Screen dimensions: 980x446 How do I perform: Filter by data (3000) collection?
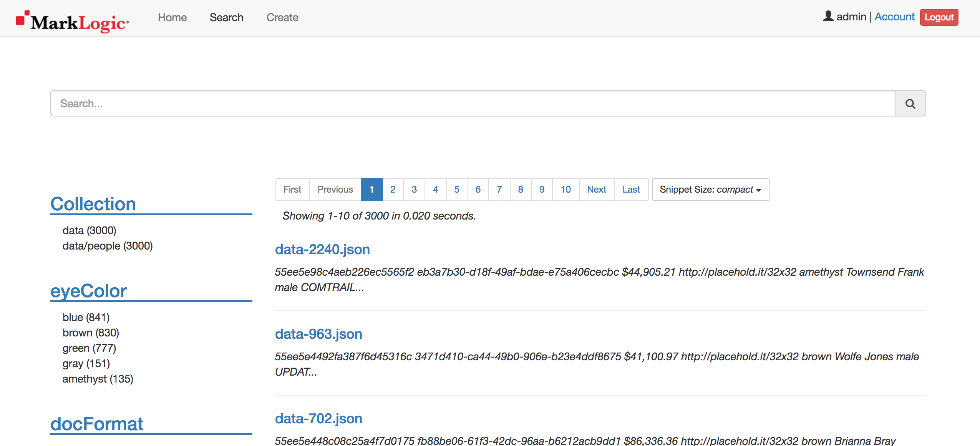pos(89,230)
